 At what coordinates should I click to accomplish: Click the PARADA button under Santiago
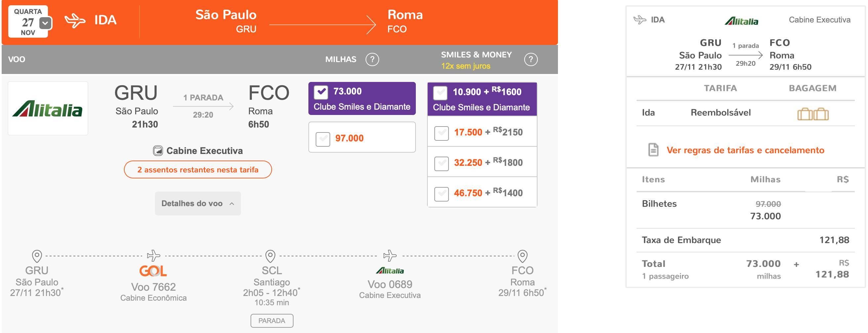[272, 320]
